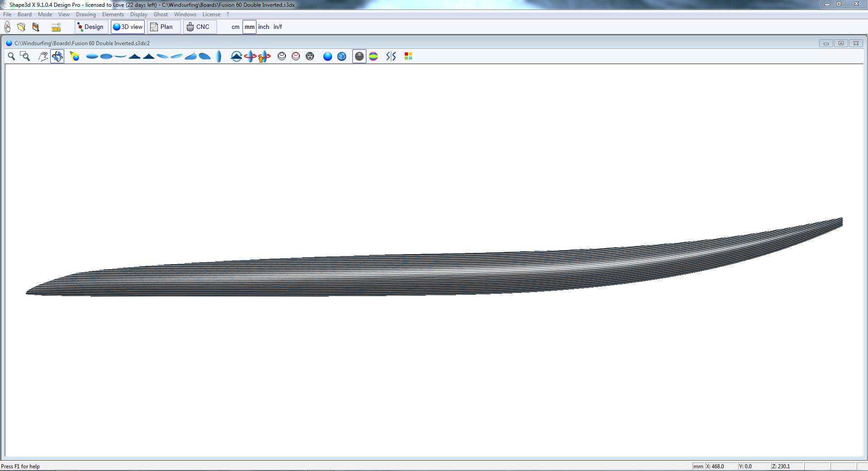
Task: Enable zebra stripes rendering mode
Action: click(359, 56)
